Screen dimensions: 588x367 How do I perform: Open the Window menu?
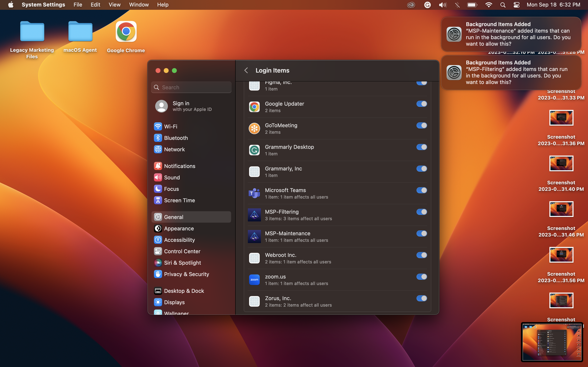139,5
